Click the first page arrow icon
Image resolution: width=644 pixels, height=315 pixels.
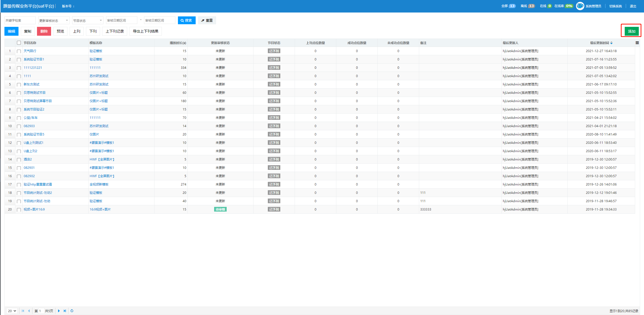(23, 311)
